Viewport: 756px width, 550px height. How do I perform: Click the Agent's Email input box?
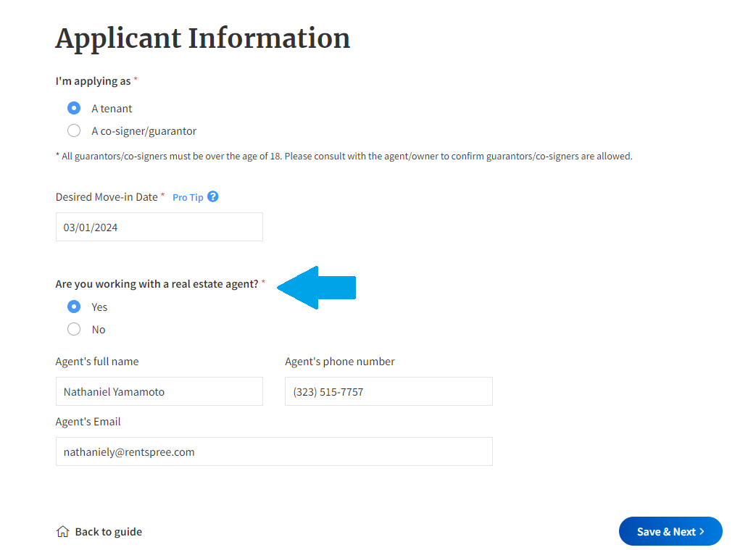(x=274, y=451)
